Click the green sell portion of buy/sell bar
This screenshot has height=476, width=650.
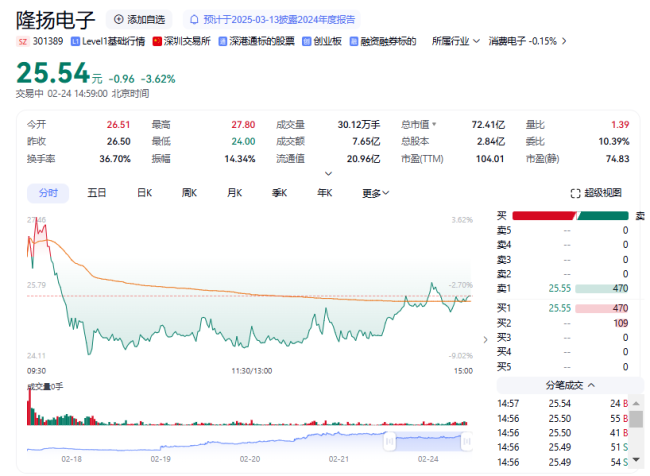coord(603,216)
